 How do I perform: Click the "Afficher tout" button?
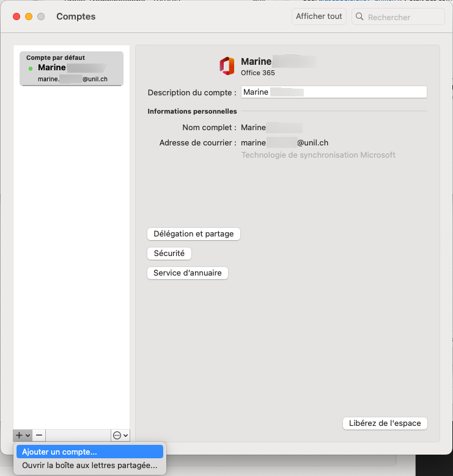319,16
